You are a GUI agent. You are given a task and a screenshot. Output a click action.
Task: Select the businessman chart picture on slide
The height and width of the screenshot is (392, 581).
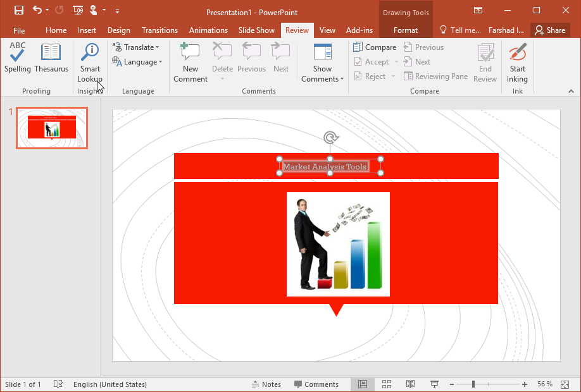click(x=338, y=244)
